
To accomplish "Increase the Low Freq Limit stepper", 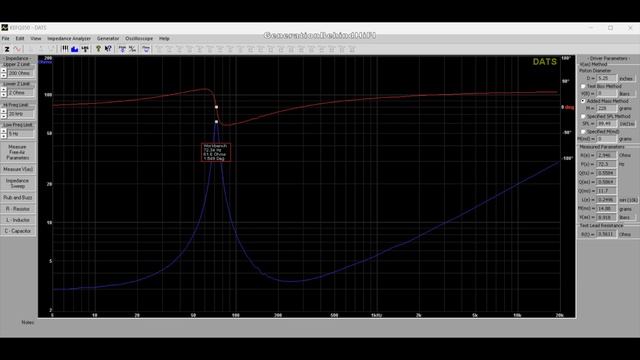I will 4,131.
